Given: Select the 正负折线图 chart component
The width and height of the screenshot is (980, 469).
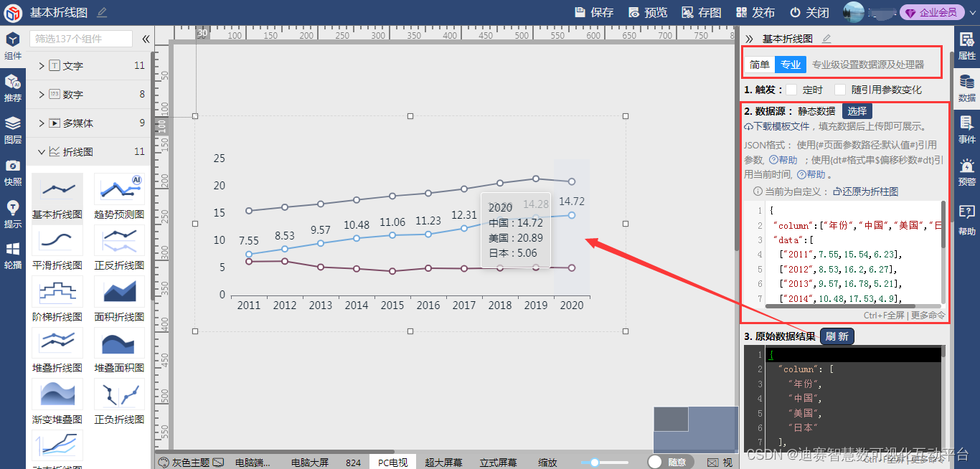Looking at the screenshot, I should 119,402.
